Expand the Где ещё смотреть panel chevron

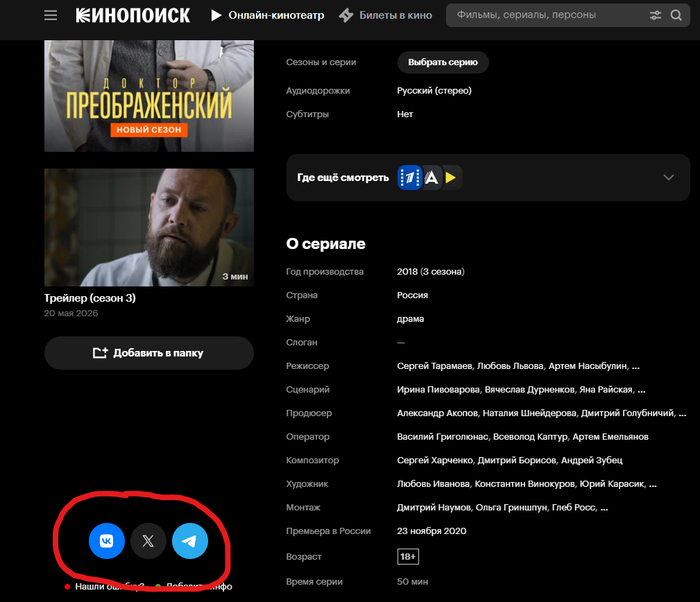(x=668, y=177)
